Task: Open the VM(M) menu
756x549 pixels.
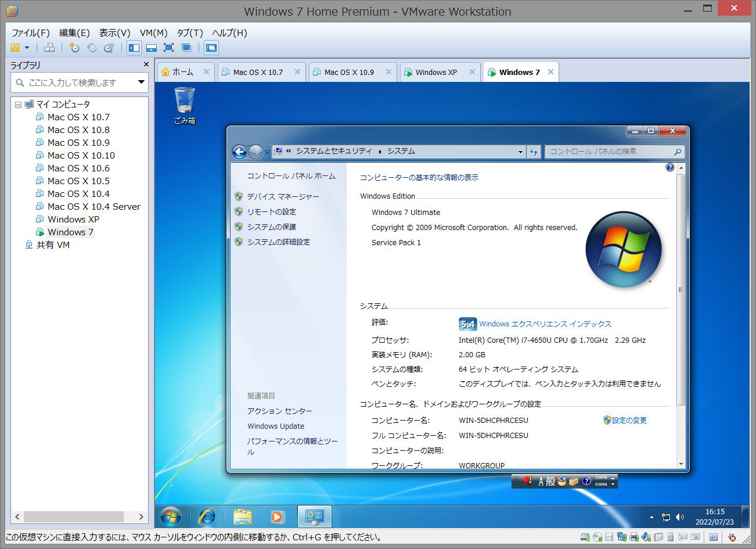Action: click(x=153, y=33)
